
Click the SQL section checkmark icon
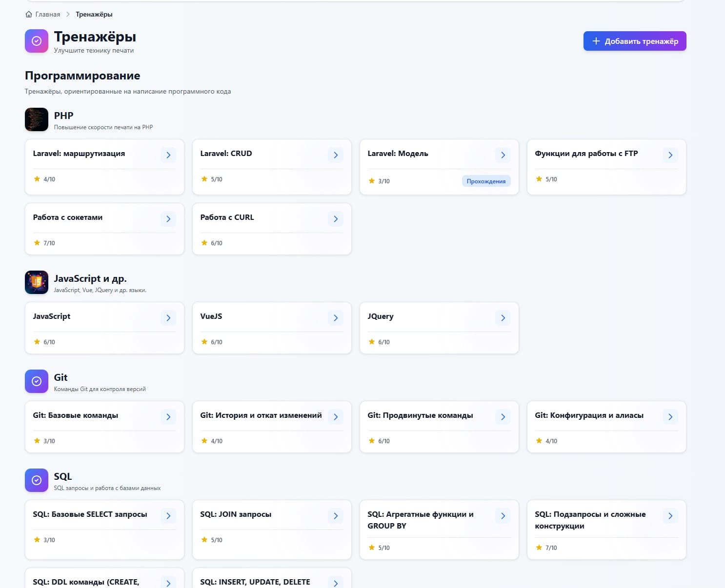point(37,480)
